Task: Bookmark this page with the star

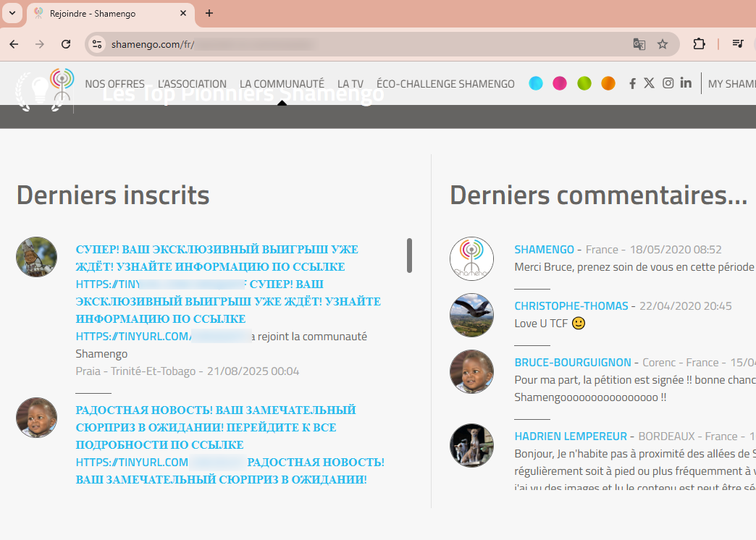Action: (663, 44)
